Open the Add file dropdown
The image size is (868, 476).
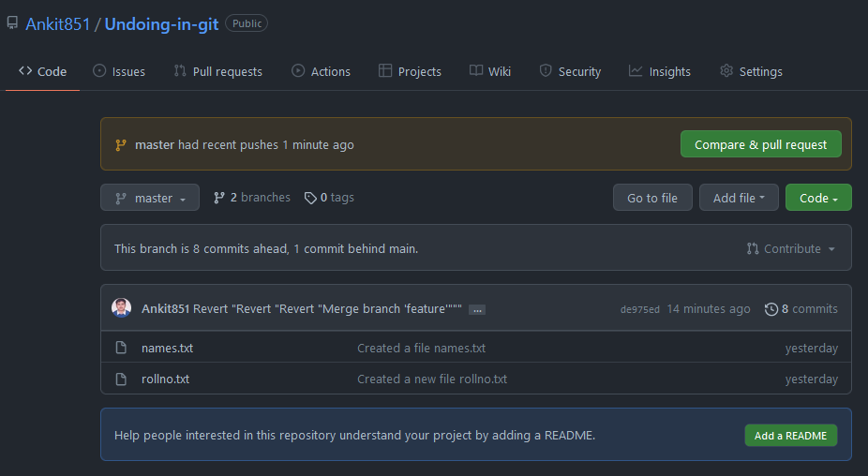pyautogui.click(x=739, y=198)
